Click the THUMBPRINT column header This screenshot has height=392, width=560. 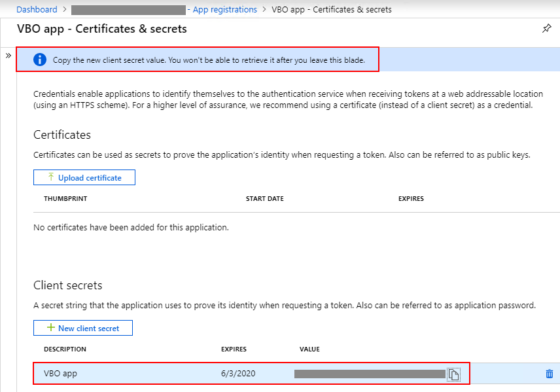[x=65, y=199]
